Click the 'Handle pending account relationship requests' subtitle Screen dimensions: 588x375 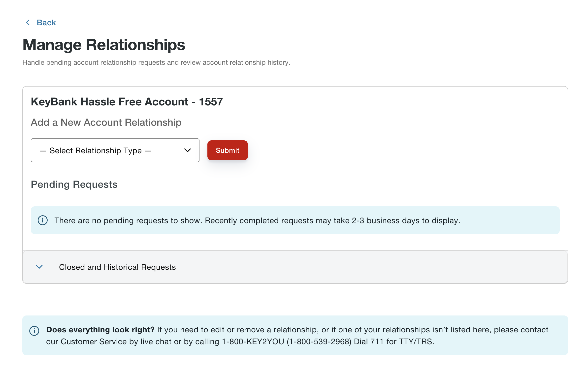tap(156, 62)
